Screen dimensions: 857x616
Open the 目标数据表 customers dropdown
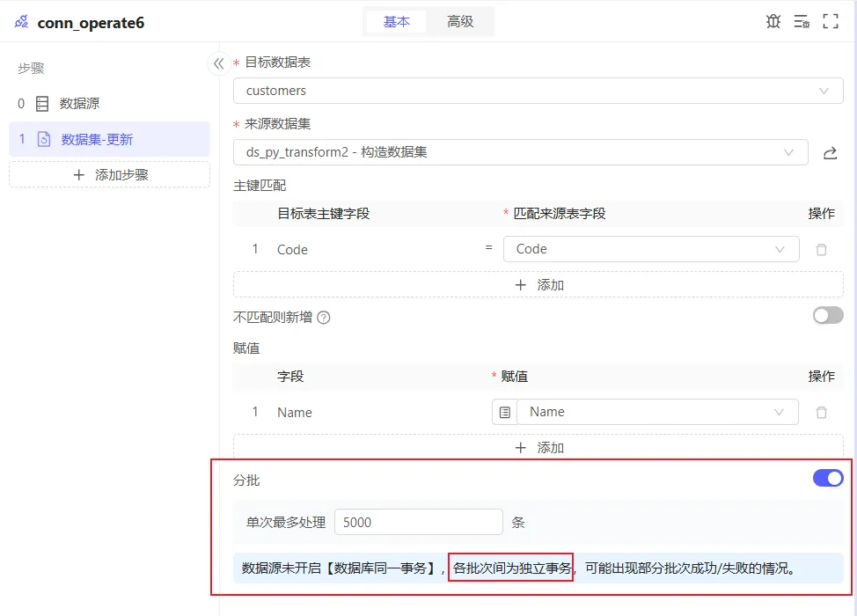click(x=538, y=91)
